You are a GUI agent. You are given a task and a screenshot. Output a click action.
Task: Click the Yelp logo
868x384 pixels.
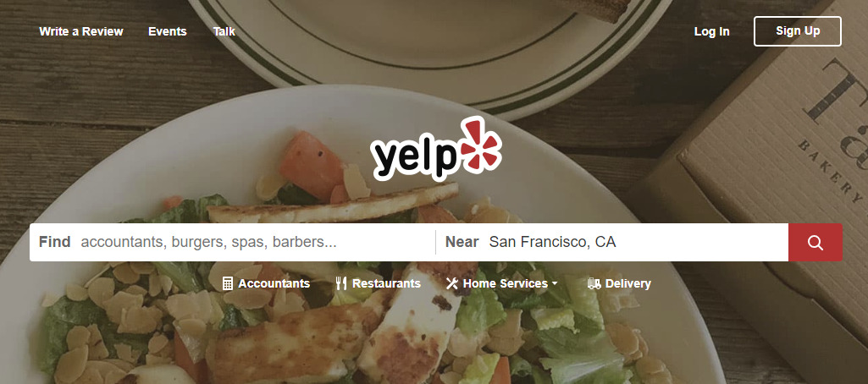437,150
